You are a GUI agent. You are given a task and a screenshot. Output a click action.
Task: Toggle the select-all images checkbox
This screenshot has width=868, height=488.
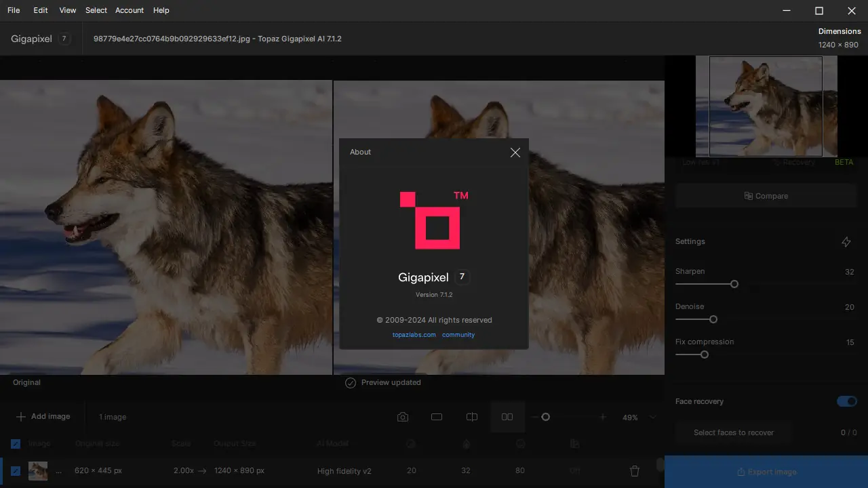(16, 444)
